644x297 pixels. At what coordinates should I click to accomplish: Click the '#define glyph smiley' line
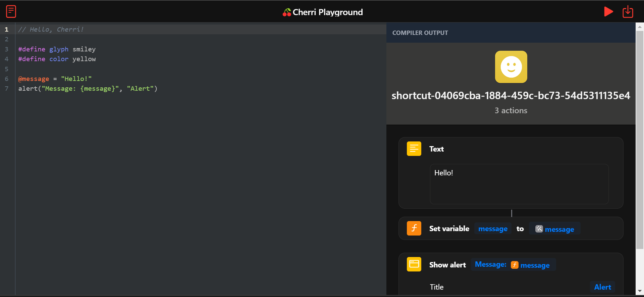57,49
